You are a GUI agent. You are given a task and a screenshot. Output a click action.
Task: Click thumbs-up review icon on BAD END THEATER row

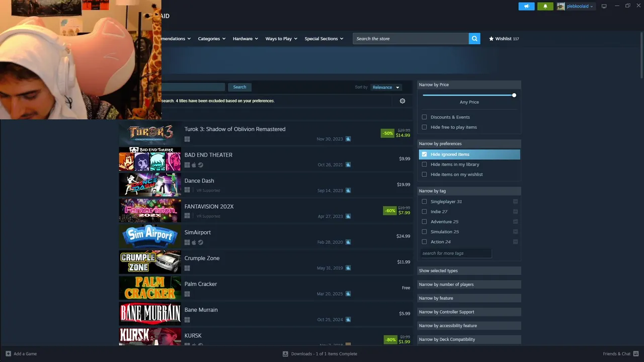click(348, 164)
